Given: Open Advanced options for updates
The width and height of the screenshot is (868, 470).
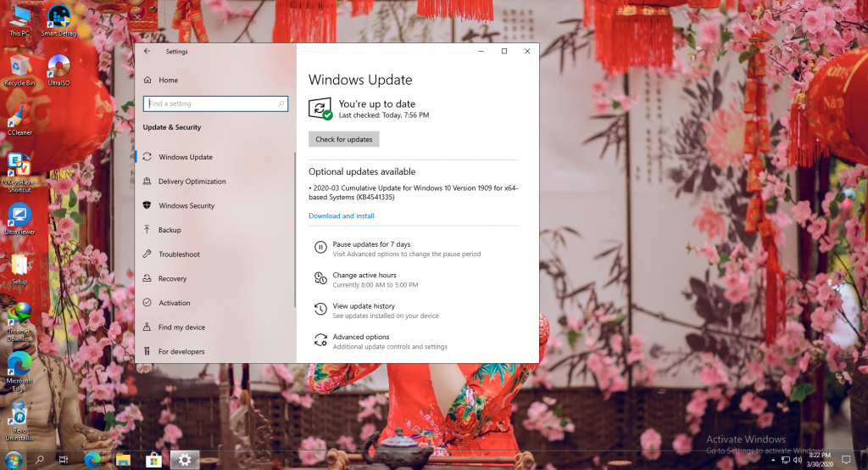Looking at the screenshot, I should [x=361, y=337].
